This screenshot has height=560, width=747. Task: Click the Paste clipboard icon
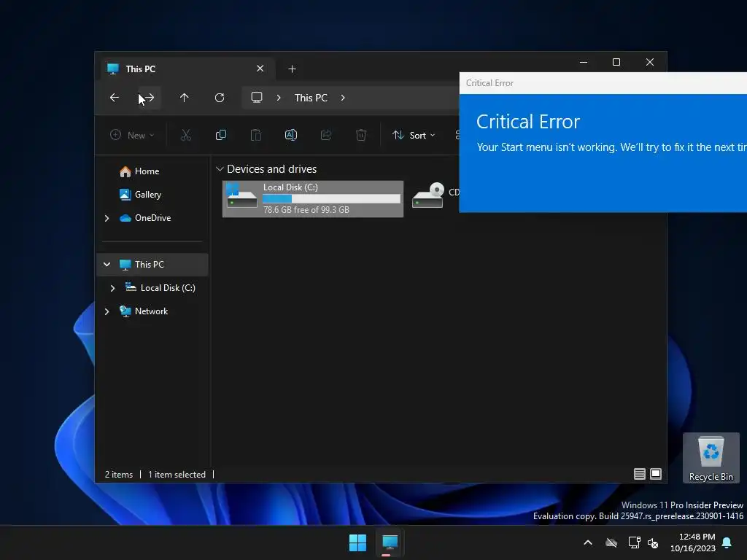pos(256,135)
